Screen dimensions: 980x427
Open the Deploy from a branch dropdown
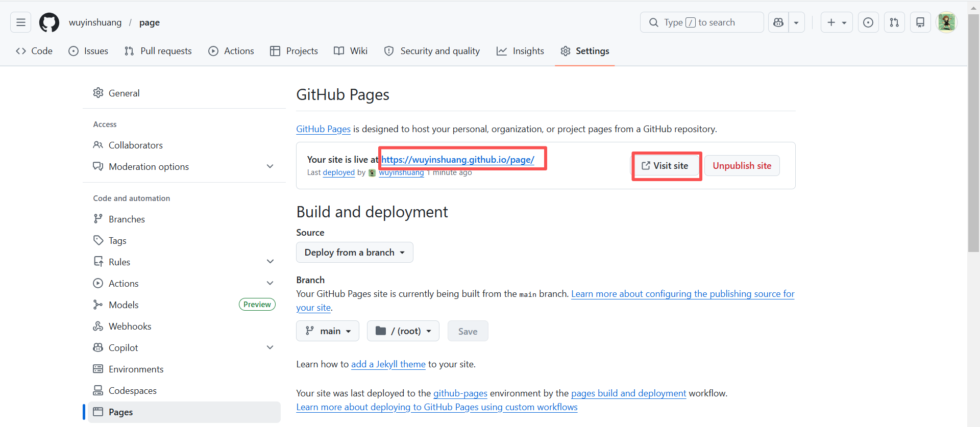354,253
